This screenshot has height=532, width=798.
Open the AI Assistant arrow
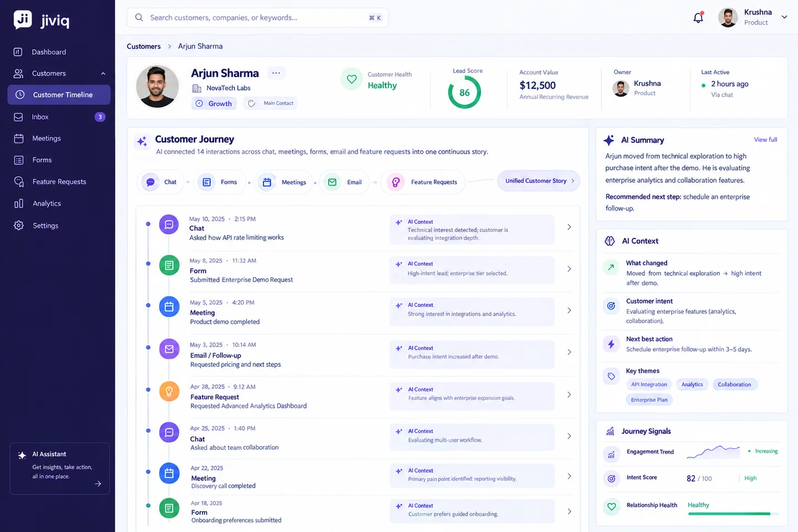click(x=98, y=484)
